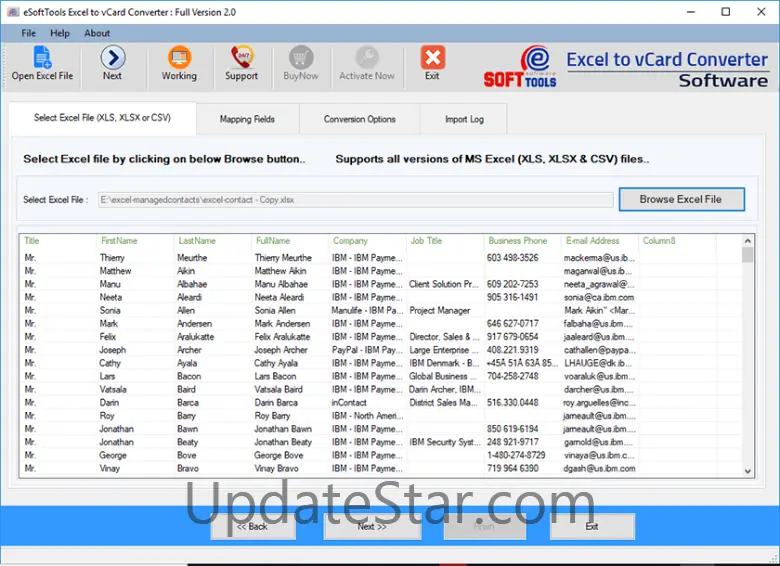This screenshot has width=780, height=566.
Task: Click the BuyNow shopping cart icon
Action: (x=301, y=57)
